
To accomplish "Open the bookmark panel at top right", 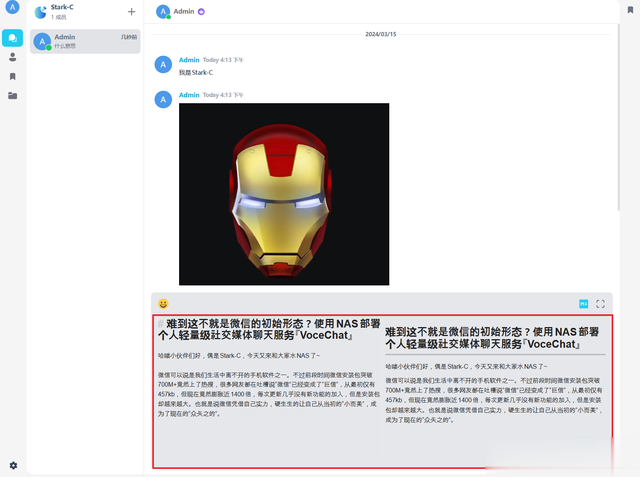I will pos(630,10).
